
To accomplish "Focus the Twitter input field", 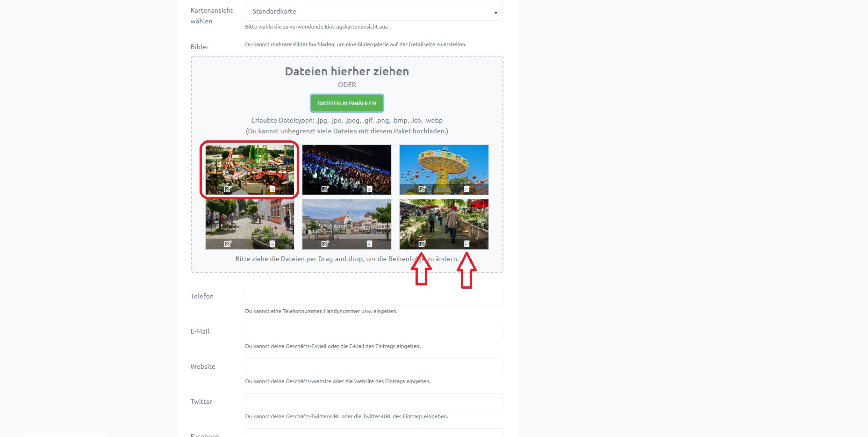I will tap(374, 401).
